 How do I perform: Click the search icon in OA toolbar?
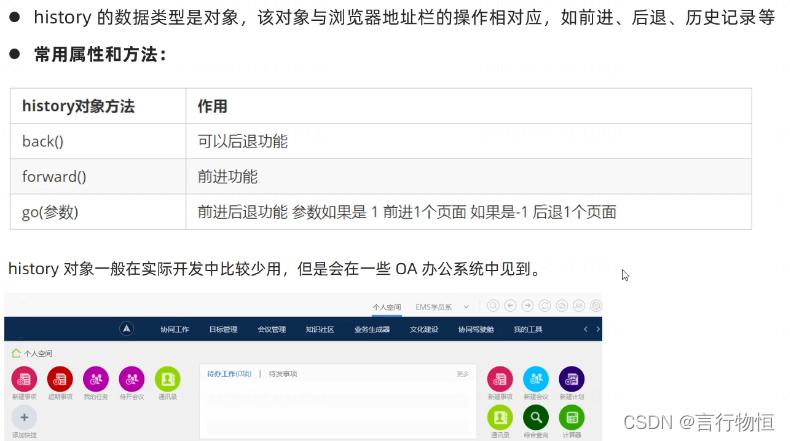[x=493, y=305]
